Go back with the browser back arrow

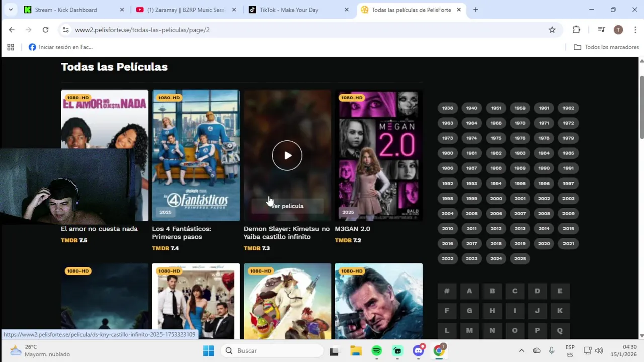(x=12, y=30)
